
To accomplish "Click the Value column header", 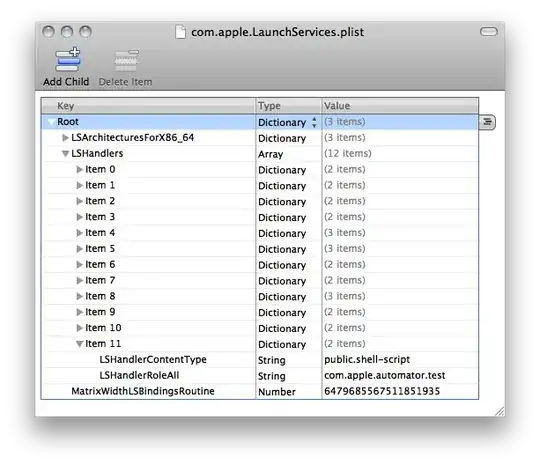I will click(400, 106).
